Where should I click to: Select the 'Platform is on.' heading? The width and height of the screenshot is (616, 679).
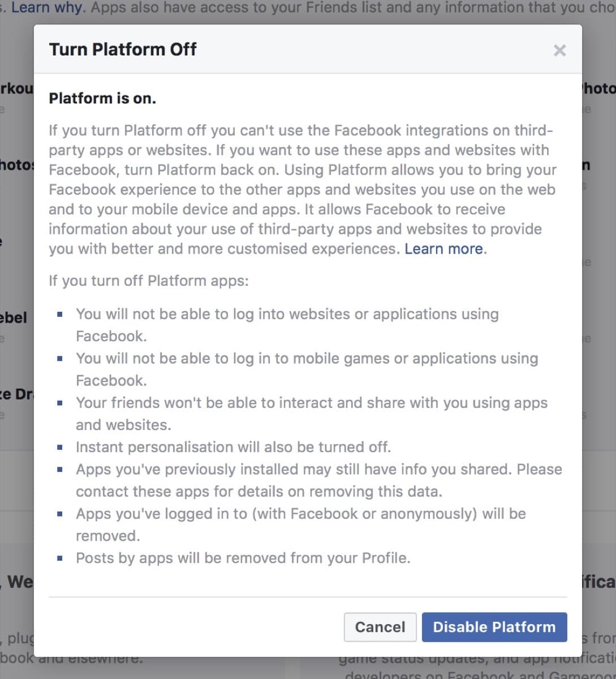coord(102,98)
